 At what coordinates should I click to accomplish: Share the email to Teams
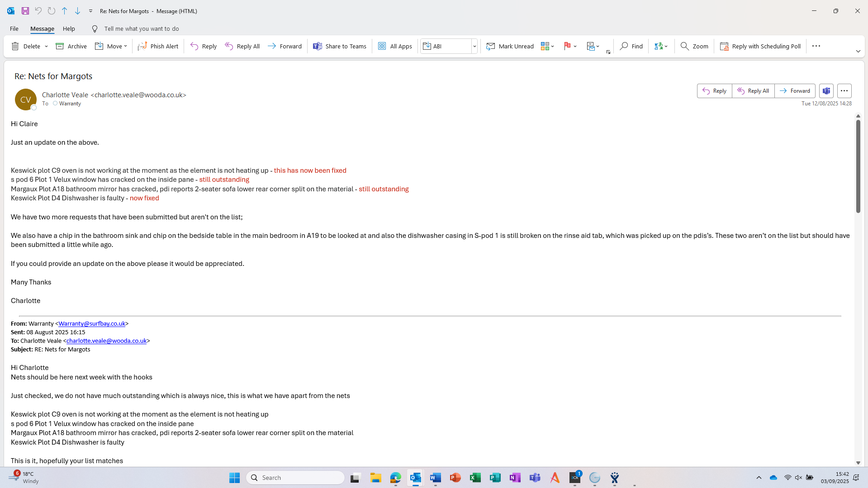point(339,46)
